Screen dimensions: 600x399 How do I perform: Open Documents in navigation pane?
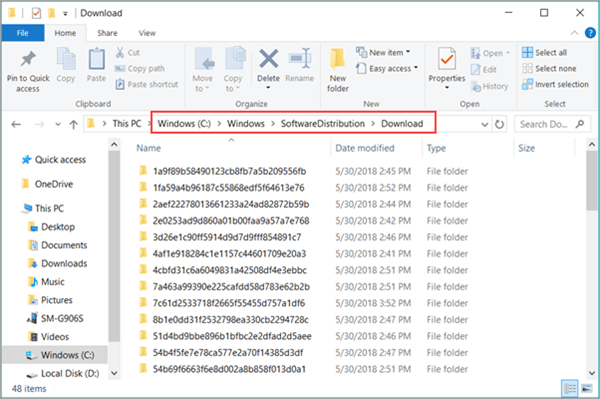[57, 245]
